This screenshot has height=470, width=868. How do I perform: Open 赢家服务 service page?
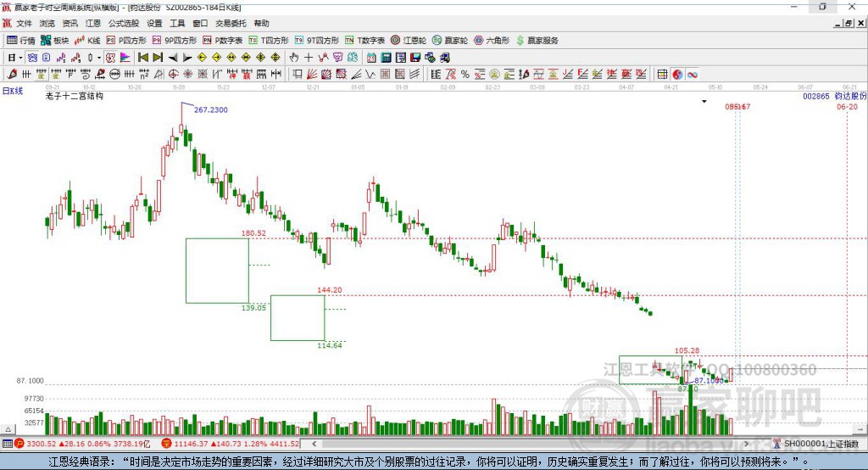pos(537,41)
